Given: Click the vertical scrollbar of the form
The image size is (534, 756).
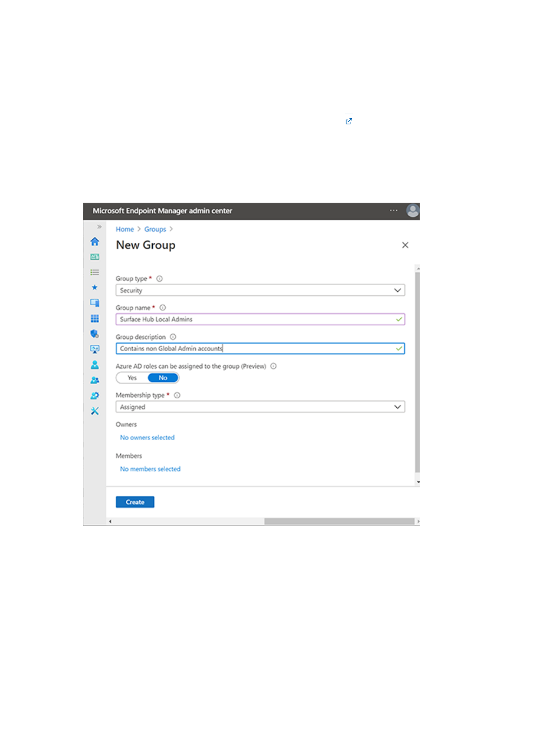Looking at the screenshot, I should [418, 372].
